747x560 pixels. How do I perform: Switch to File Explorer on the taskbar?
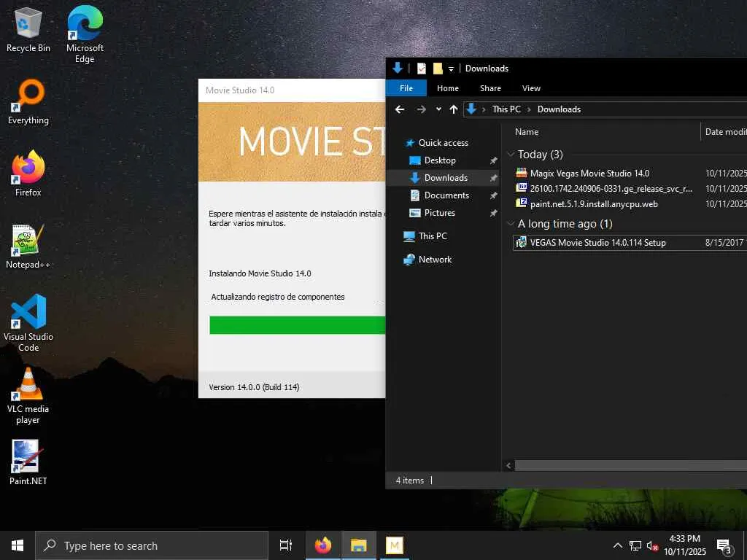tap(358, 545)
